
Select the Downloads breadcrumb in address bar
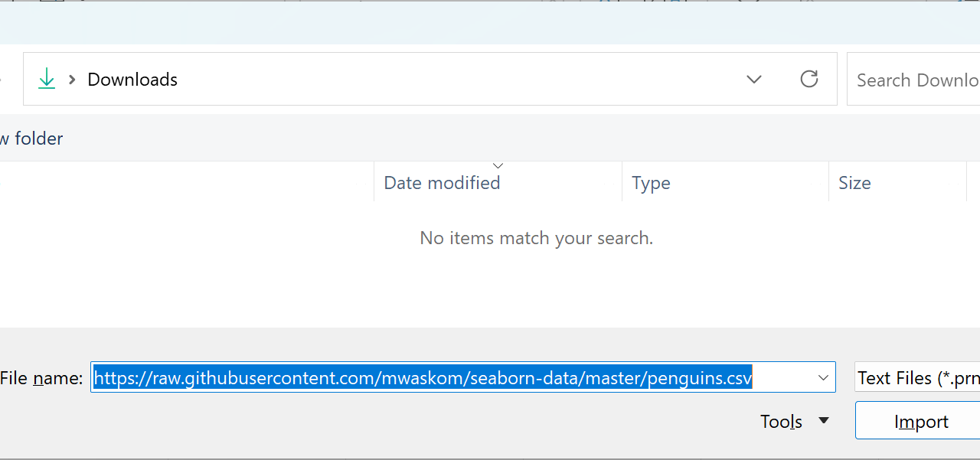tap(132, 80)
